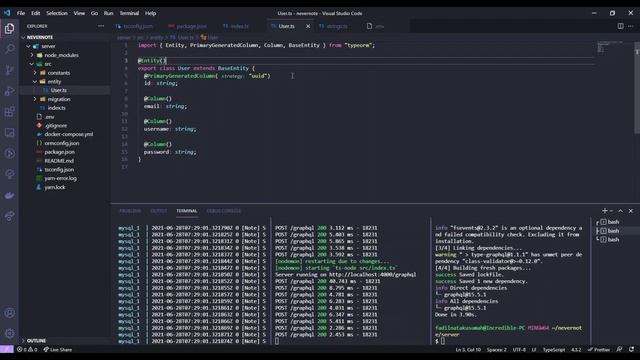
Task: Open the launch profile dropdown beside plus
Action: [611, 211]
